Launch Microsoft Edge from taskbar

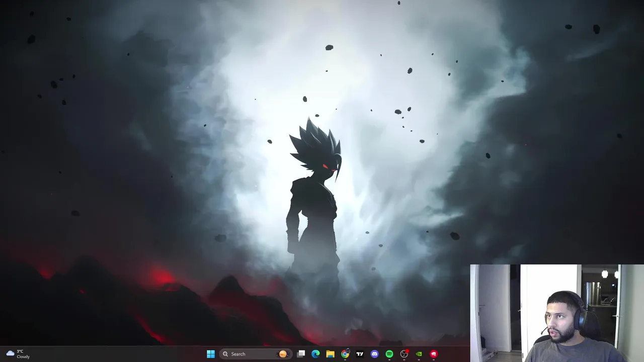click(315, 354)
